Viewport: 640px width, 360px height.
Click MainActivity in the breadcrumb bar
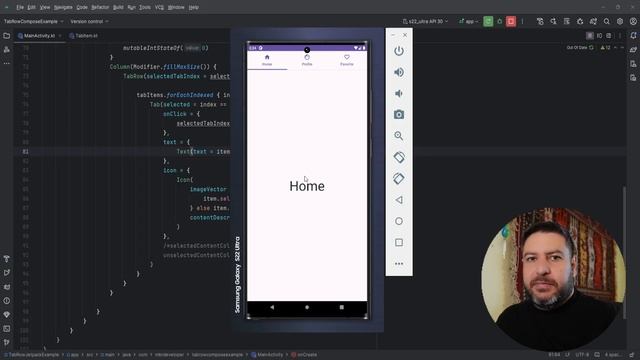pos(267,355)
